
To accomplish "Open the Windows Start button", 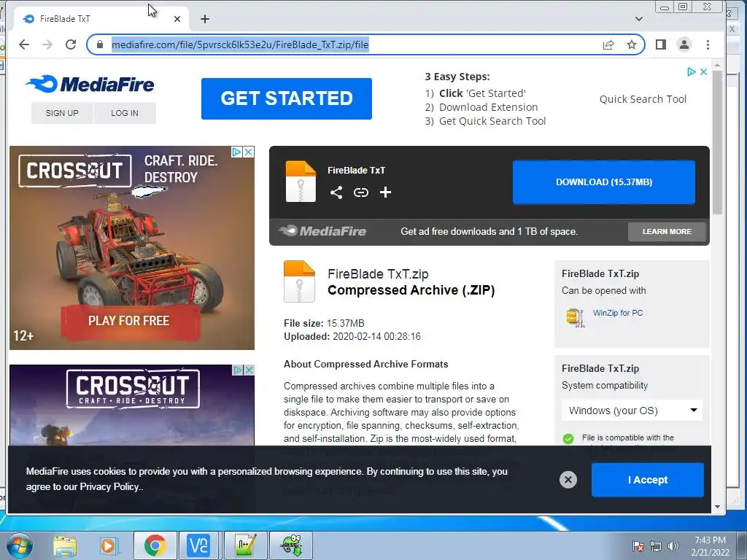I will [x=18, y=545].
